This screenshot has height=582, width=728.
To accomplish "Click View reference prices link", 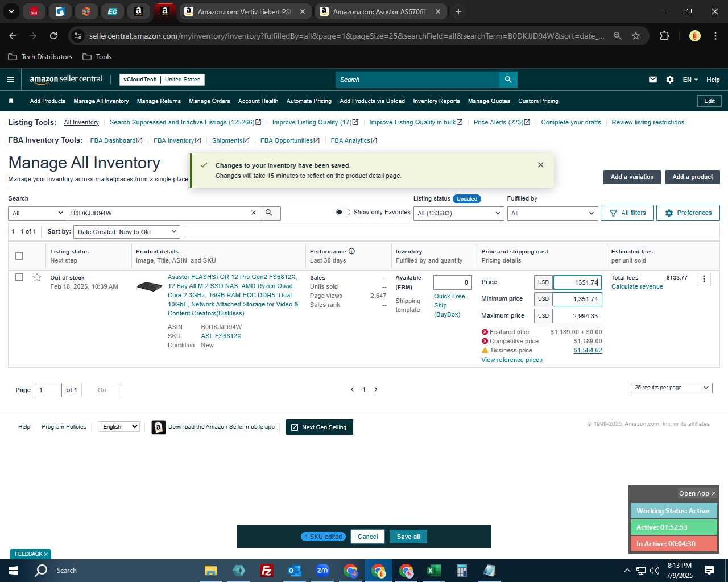I will click(512, 360).
